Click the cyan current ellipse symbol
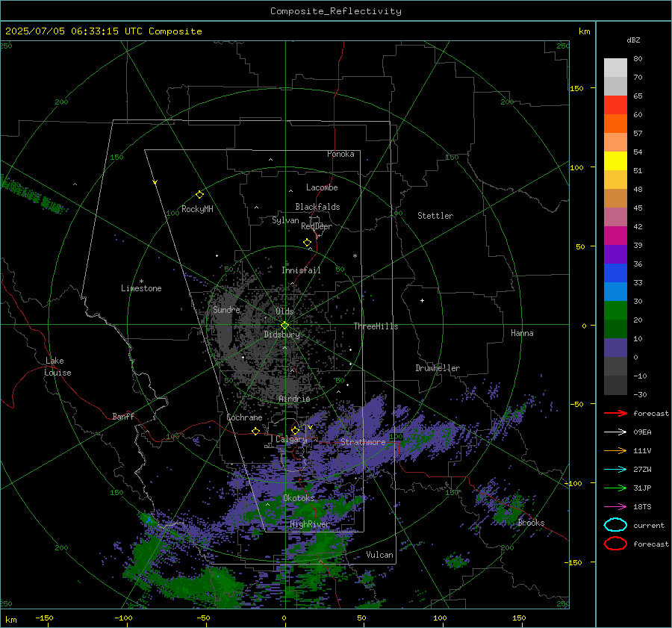672x628 pixels. pyautogui.click(x=615, y=525)
